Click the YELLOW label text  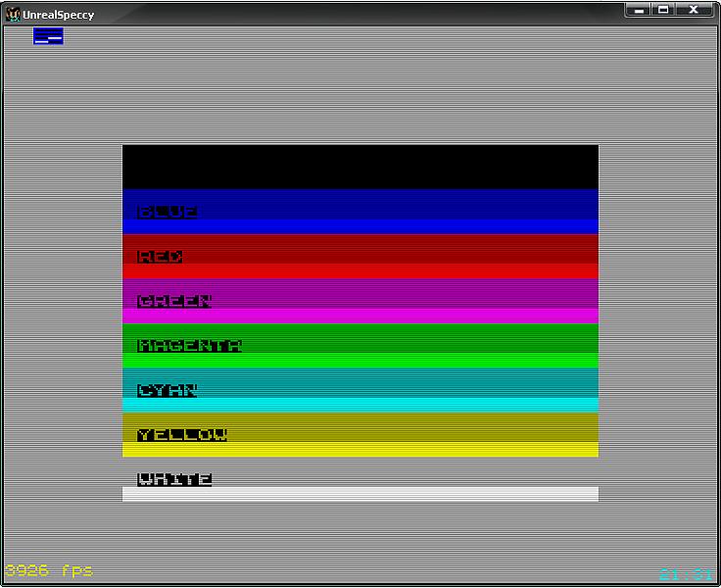click(182, 435)
